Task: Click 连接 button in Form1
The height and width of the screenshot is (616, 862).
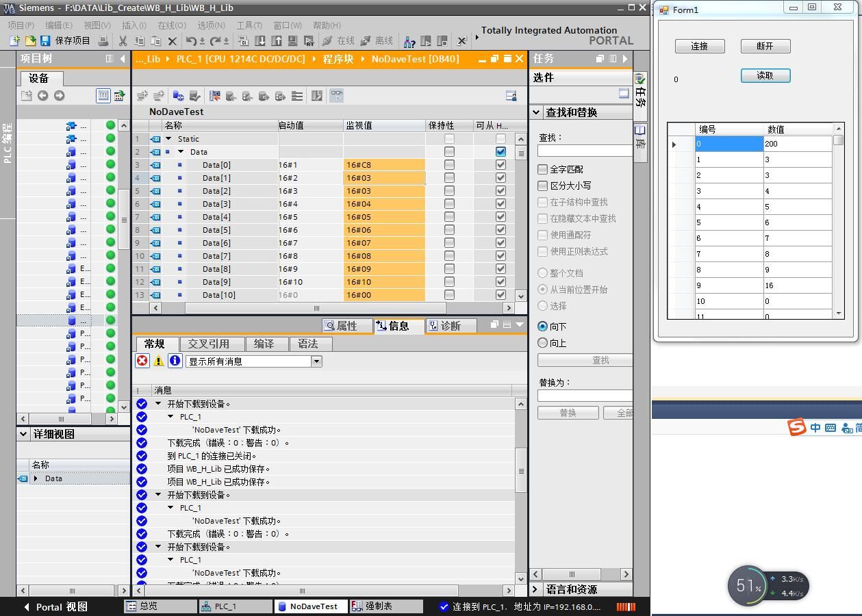Action: point(700,46)
